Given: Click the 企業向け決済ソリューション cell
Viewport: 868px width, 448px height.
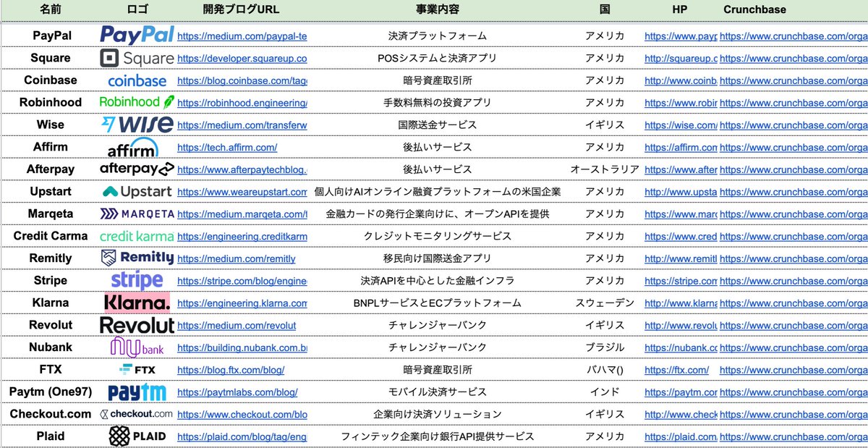Looking at the screenshot, I should (438, 414).
